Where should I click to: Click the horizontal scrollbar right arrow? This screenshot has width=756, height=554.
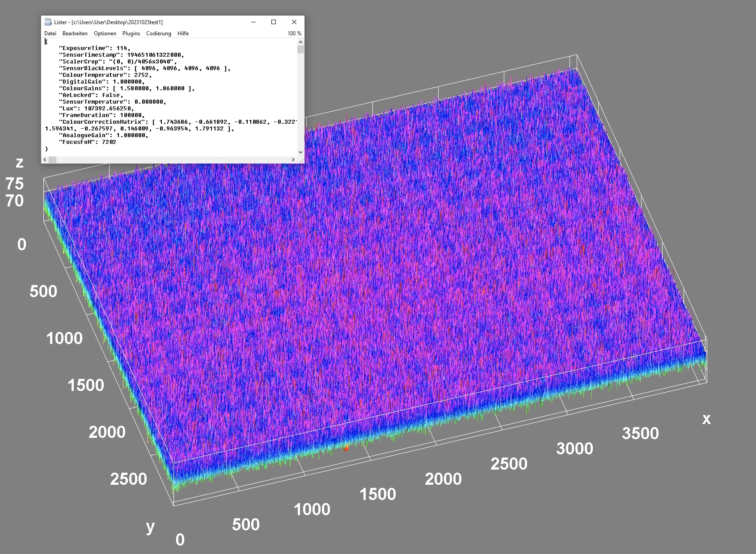tap(293, 159)
